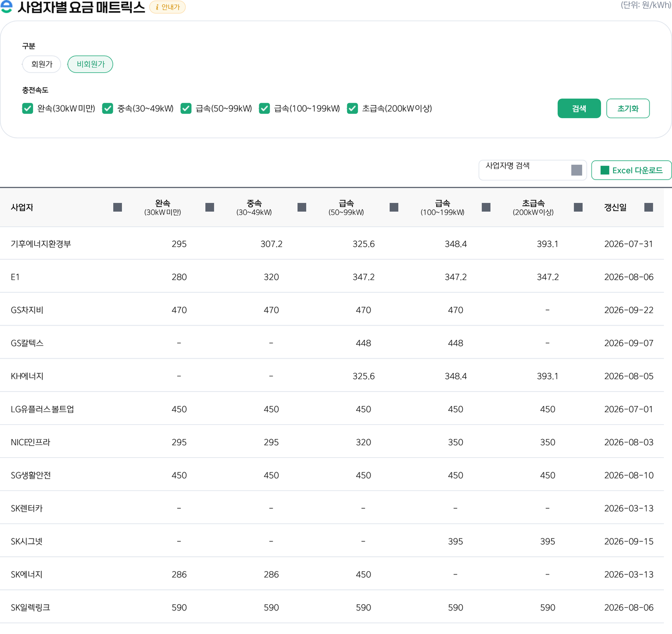Click LG유플러스 볼트업 operator name
Viewport: 672px width, 634px height.
point(42,409)
